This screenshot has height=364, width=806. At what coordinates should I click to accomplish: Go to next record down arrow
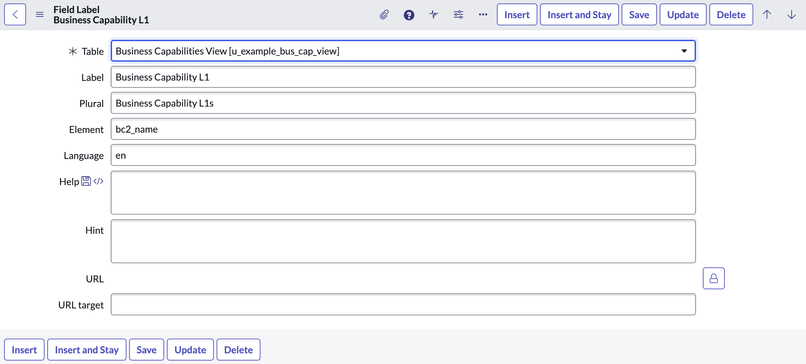coord(792,14)
